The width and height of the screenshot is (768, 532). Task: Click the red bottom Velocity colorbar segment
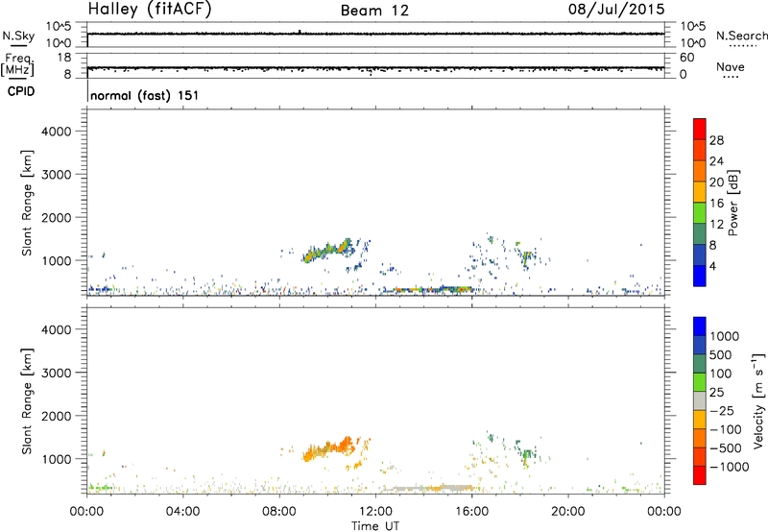tap(700, 475)
